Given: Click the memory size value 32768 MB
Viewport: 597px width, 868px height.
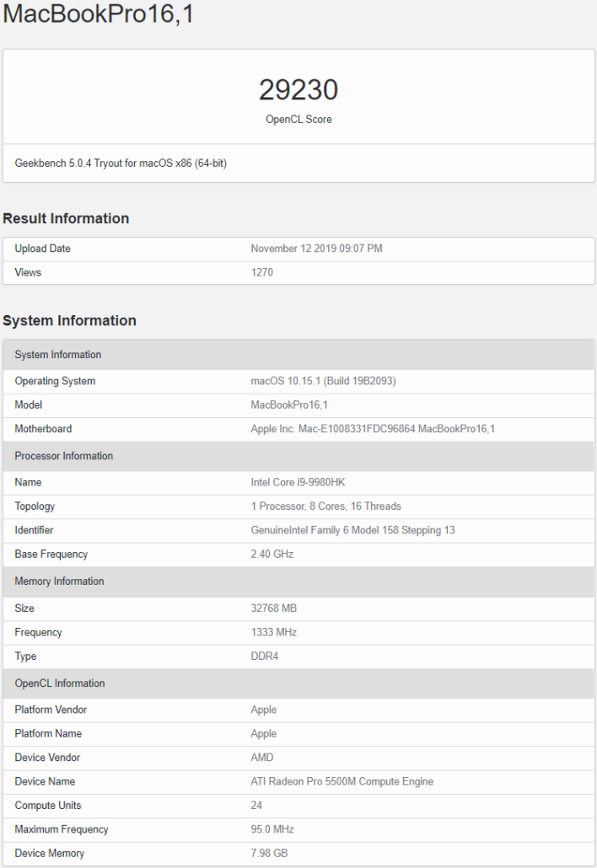Looking at the screenshot, I should pos(273,608).
